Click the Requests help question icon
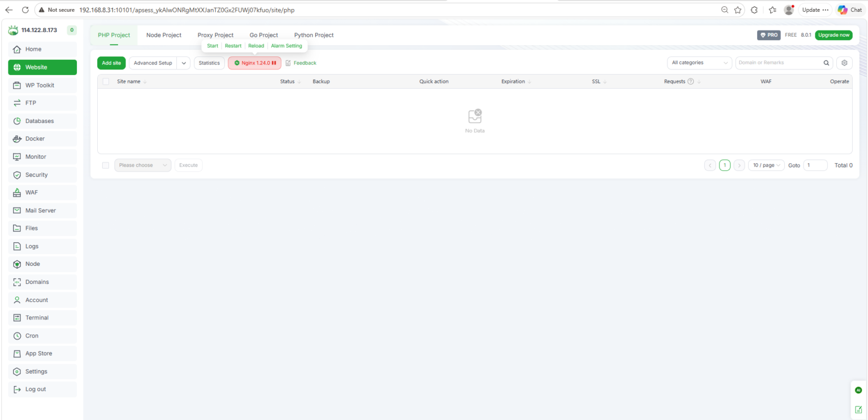 pyautogui.click(x=691, y=81)
